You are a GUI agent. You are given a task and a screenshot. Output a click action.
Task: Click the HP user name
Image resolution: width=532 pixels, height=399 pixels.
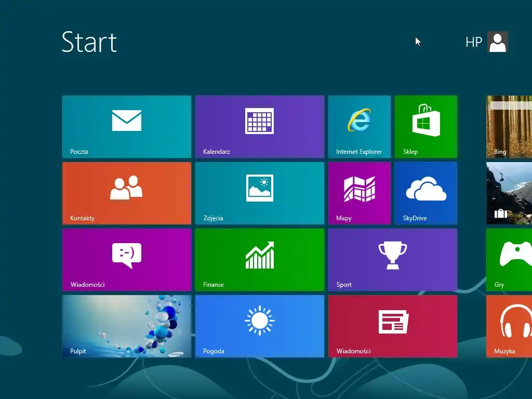[474, 42]
